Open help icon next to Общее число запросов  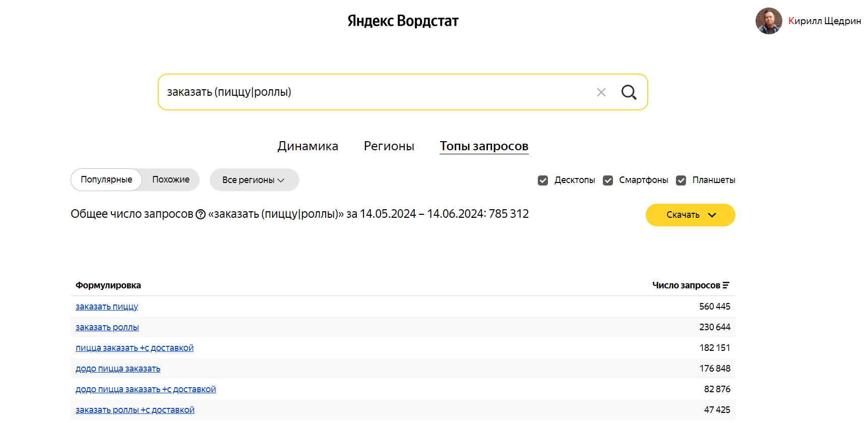coord(201,214)
